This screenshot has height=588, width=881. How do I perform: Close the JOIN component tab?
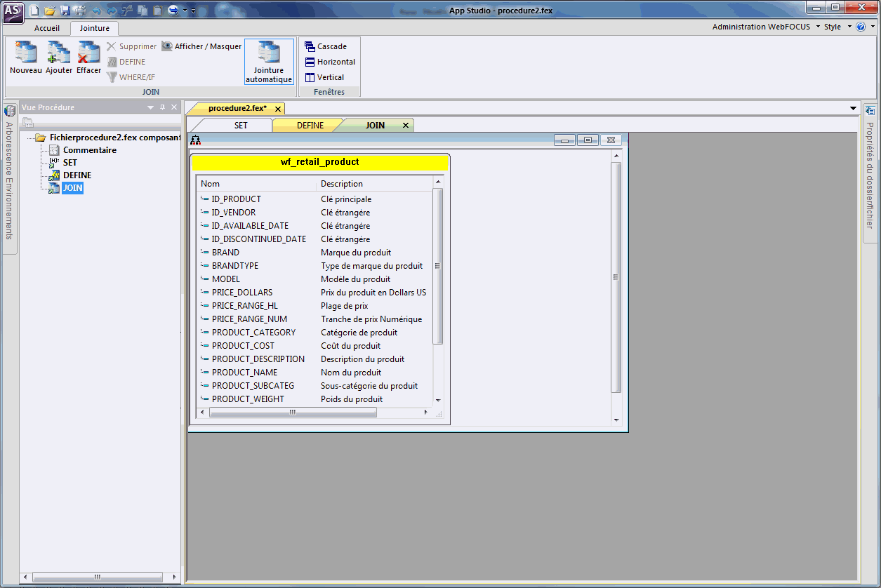point(406,126)
